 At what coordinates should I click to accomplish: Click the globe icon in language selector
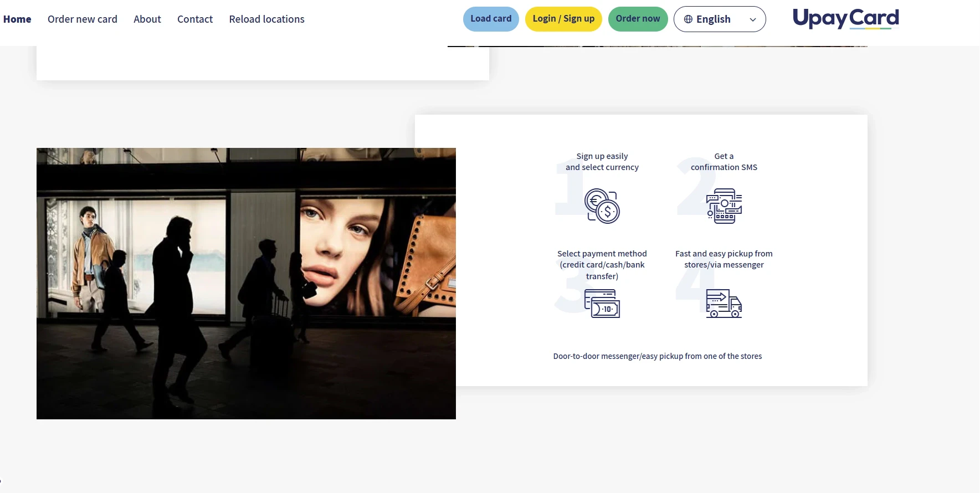688,19
